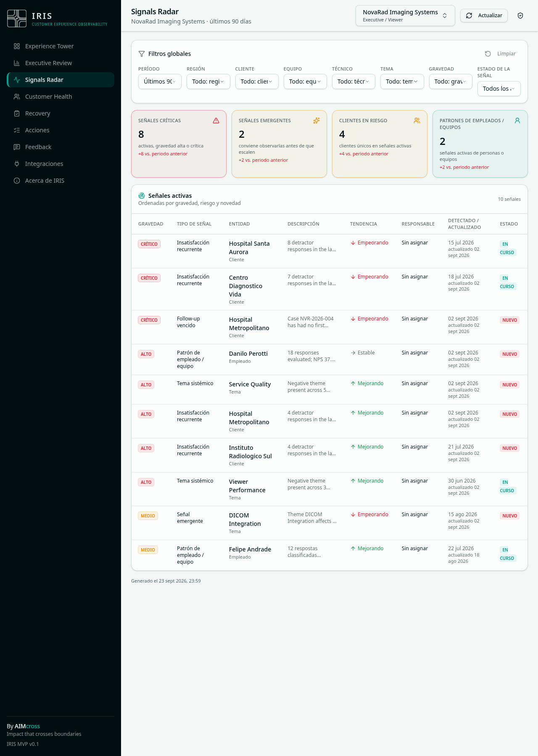The image size is (538, 756).
Task: Open the Estado de la señal dropdown
Action: point(499,89)
